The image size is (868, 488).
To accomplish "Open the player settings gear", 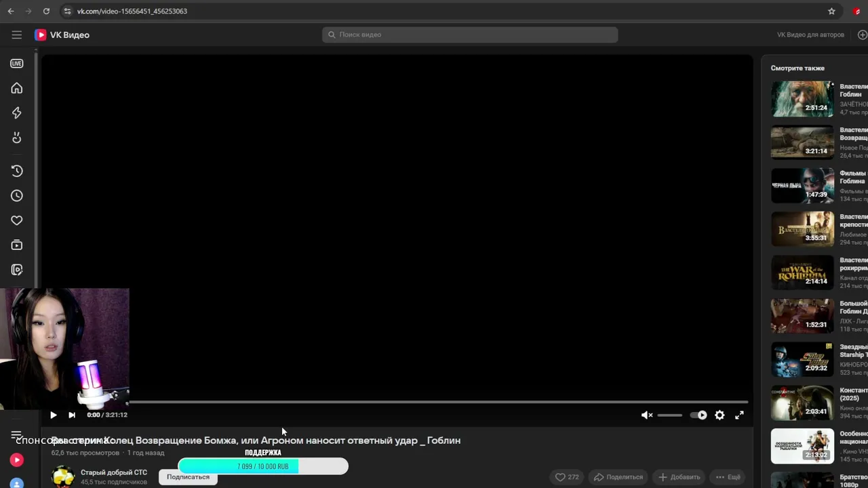I will (719, 415).
